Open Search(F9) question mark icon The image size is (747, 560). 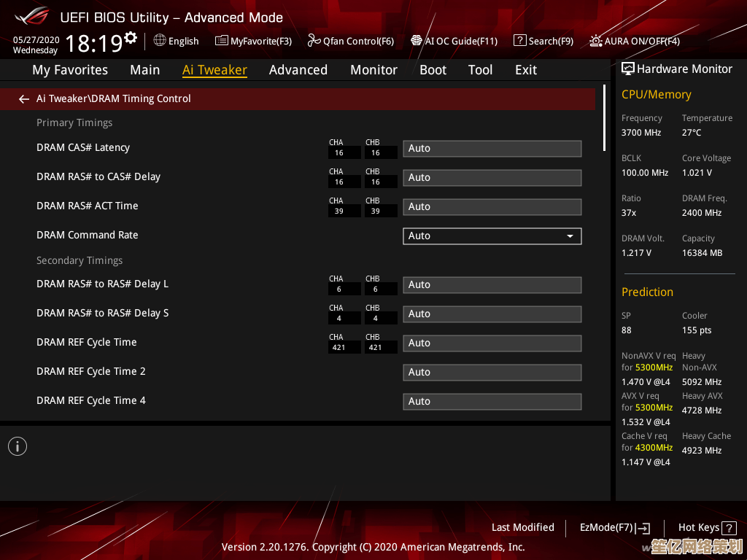click(x=519, y=41)
